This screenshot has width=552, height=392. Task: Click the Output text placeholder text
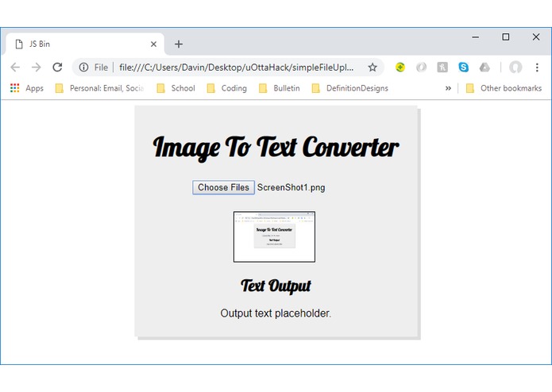[276, 313]
